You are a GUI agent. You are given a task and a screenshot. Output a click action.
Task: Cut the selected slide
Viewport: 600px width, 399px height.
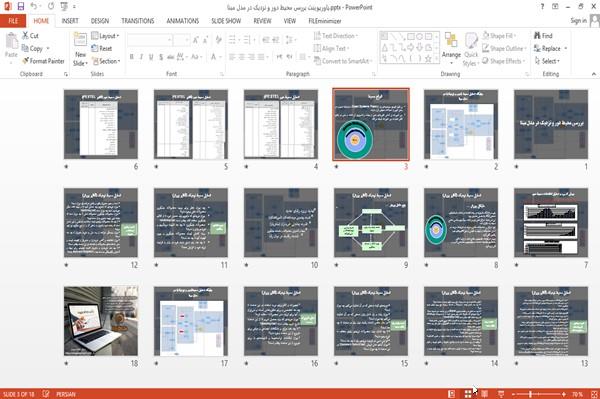click(x=30, y=36)
